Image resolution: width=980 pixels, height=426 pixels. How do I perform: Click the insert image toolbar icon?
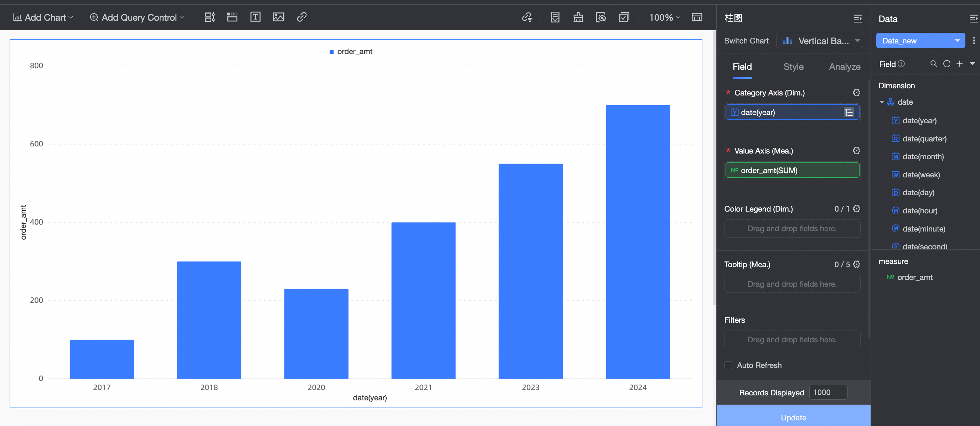coord(278,17)
